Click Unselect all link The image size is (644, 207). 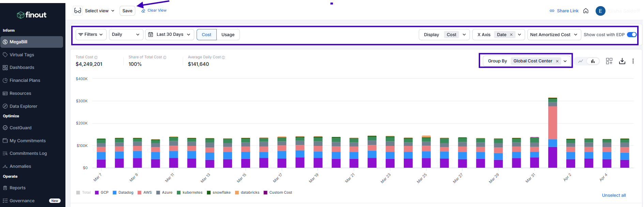614,195
